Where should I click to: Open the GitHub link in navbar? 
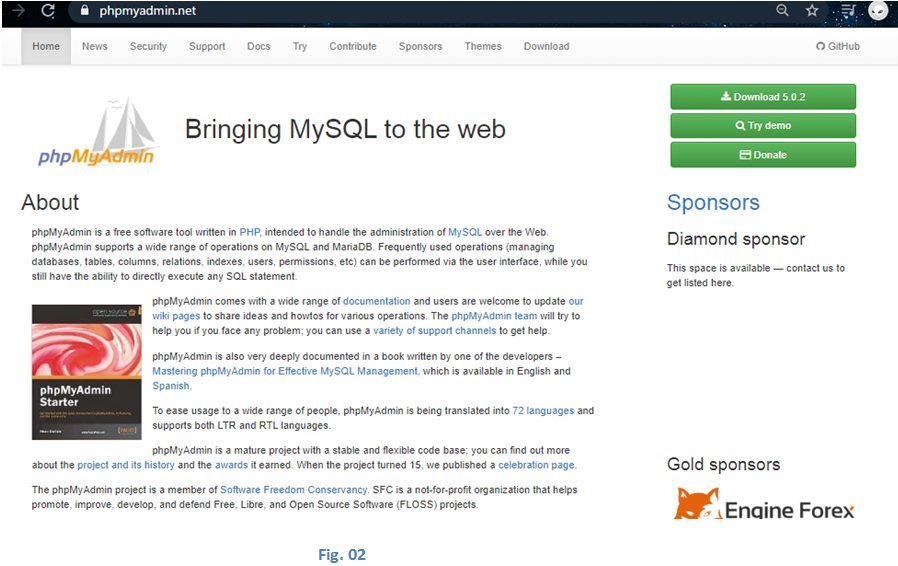pos(837,46)
